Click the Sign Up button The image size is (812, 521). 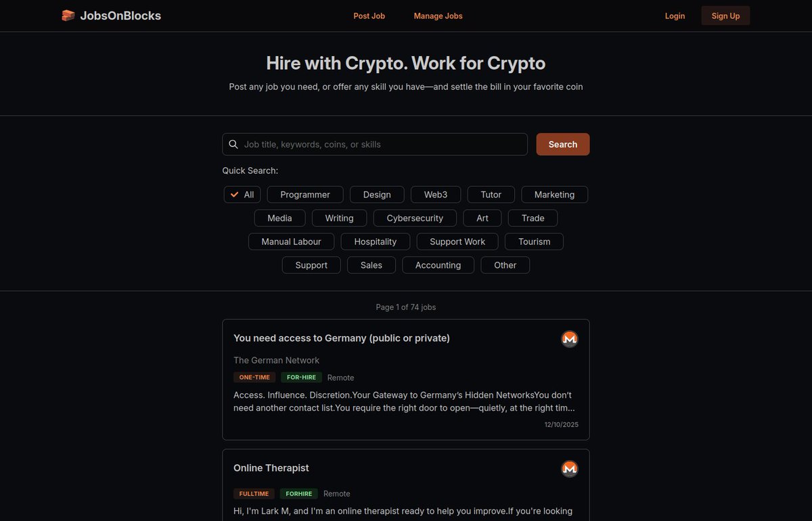tap(725, 16)
